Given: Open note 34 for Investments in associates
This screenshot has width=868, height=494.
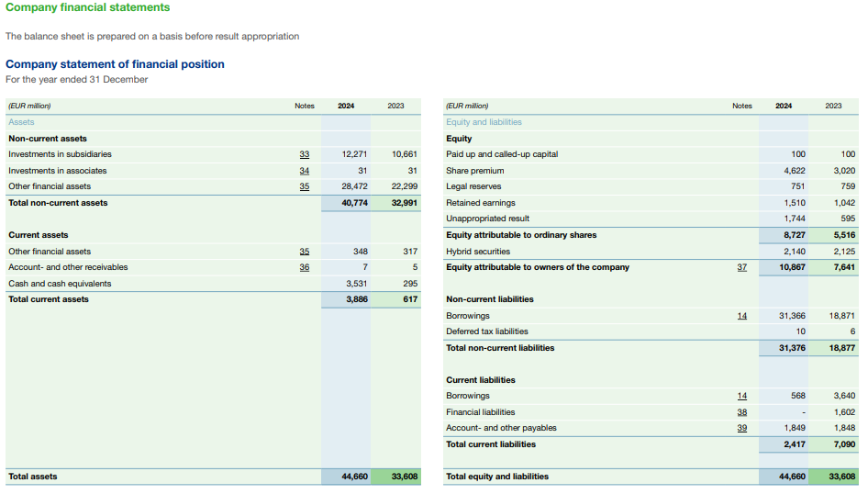Looking at the screenshot, I should [305, 171].
